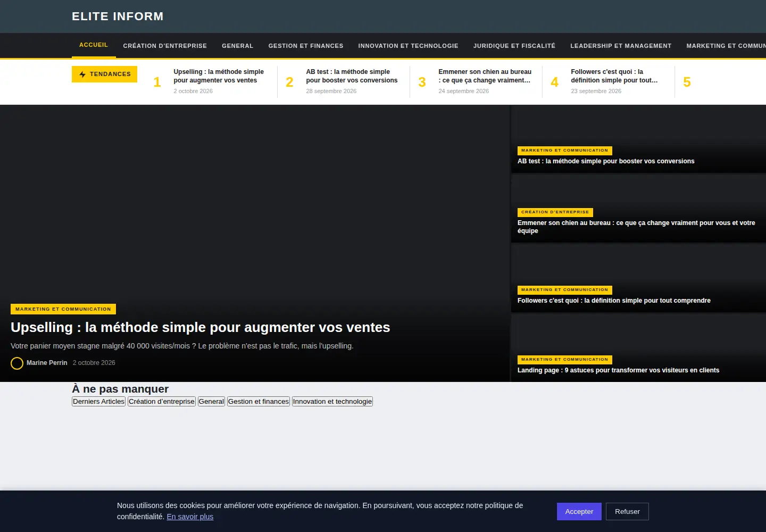The image size is (766, 532).
Task: Click the date 2 octobre 2026 in trending
Action: [x=193, y=91]
